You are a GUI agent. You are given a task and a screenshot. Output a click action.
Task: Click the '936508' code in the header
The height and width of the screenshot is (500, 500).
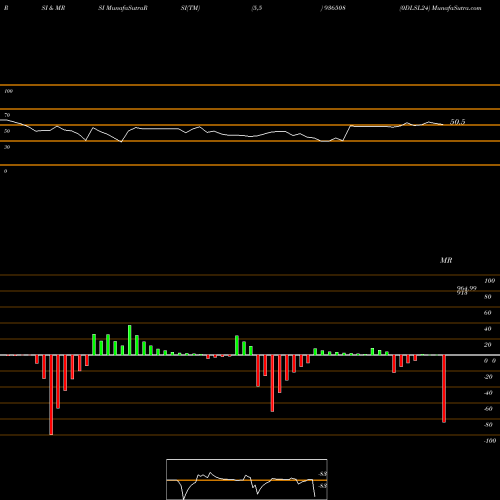[x=334, y=8]
